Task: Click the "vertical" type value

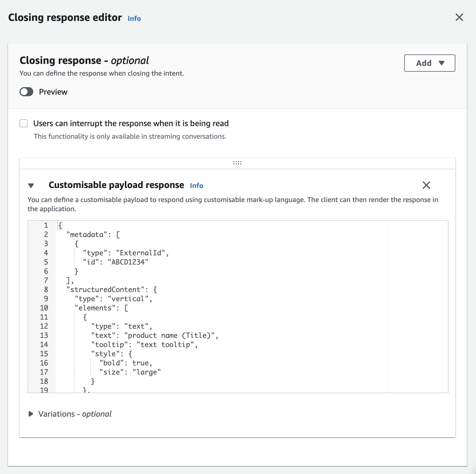Action: 128,299
